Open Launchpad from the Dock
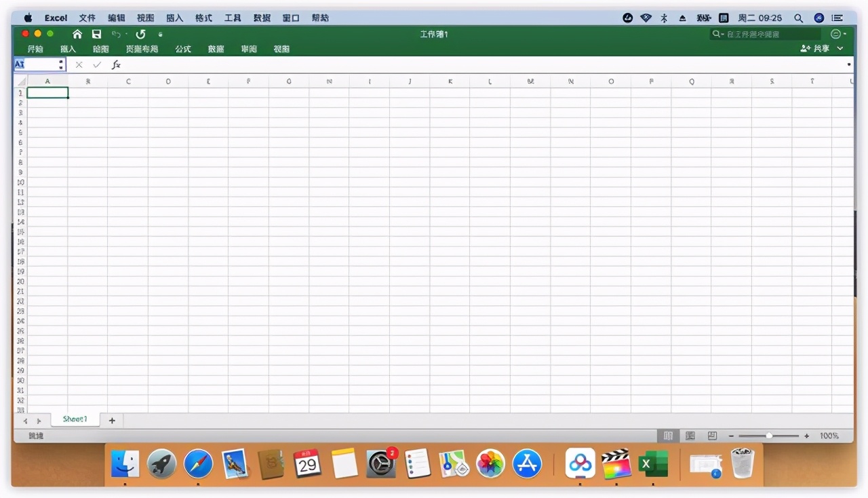Screen dimensions: 868x498 (161, 464)
